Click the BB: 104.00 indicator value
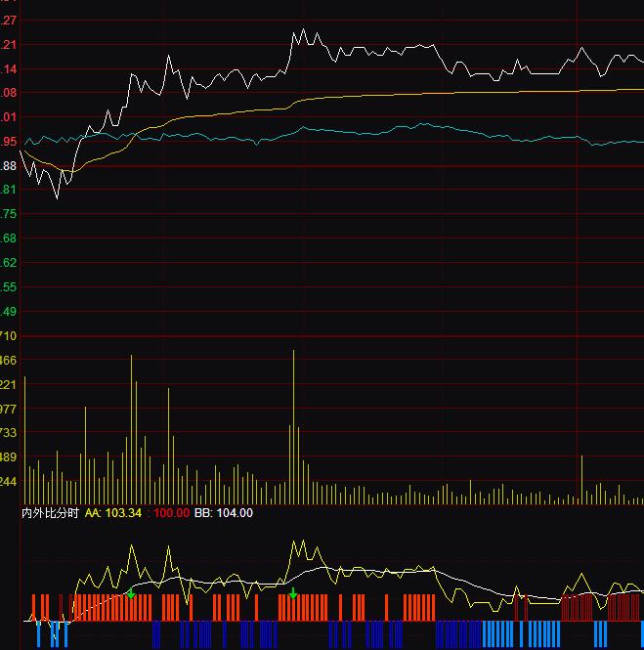644x650 pixels. 224,512
